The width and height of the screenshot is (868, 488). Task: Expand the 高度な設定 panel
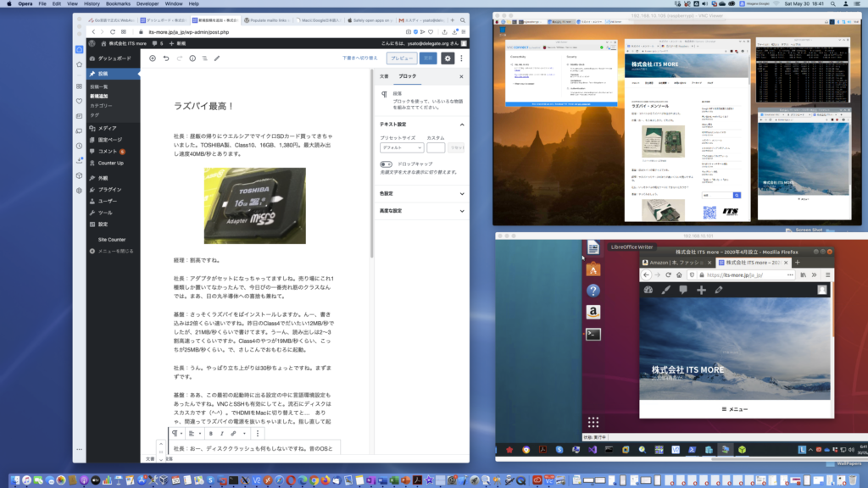pyautogui.click(x=421, y=210)
